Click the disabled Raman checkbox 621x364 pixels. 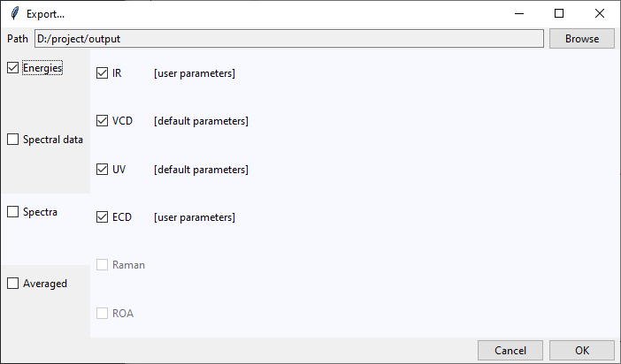[103, 265]
